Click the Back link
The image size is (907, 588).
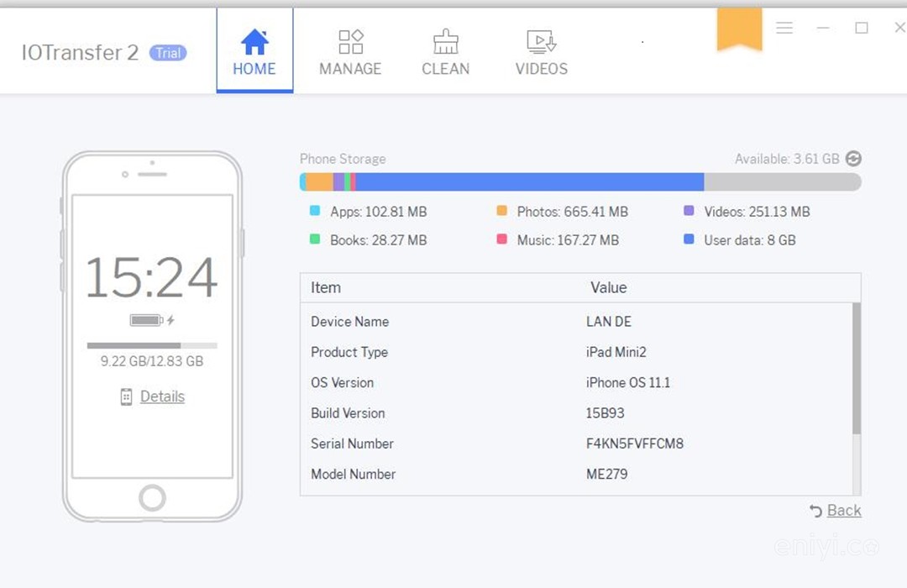point(844,511)
